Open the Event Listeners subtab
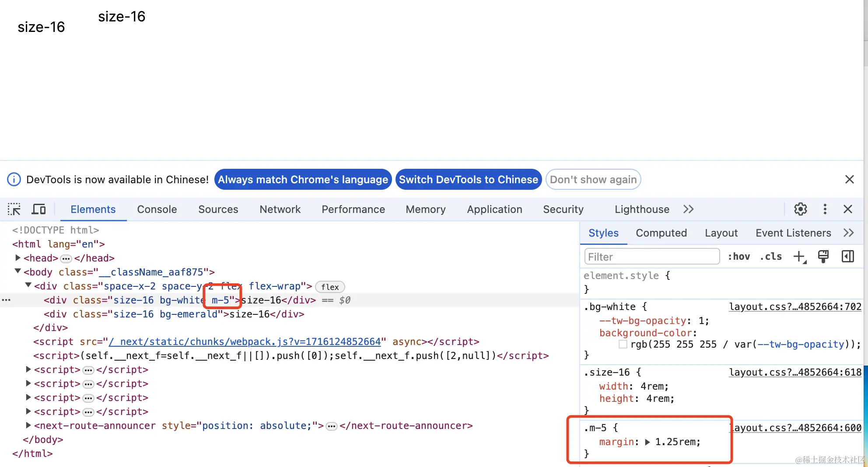Image resolution: width=868 pixels, height=467 pixels. click(x=794, y=233)
